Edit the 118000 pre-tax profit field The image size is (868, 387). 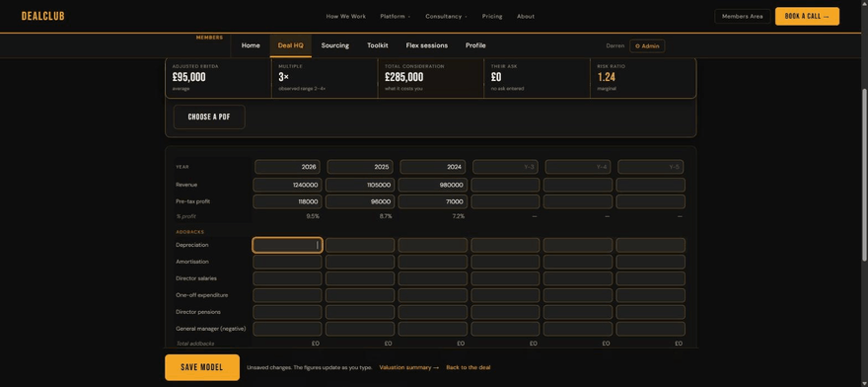pyautogui.click(x=287, y=201)
